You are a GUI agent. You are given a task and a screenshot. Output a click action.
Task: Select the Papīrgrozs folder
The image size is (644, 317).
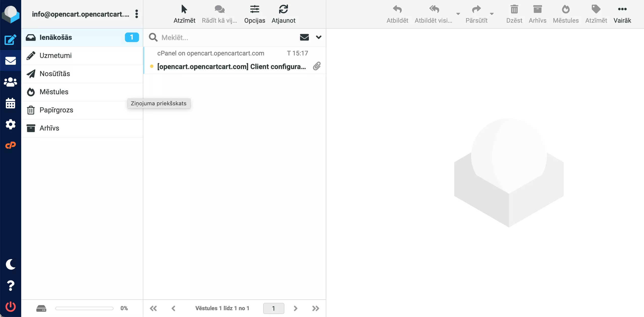click(56, 110)
